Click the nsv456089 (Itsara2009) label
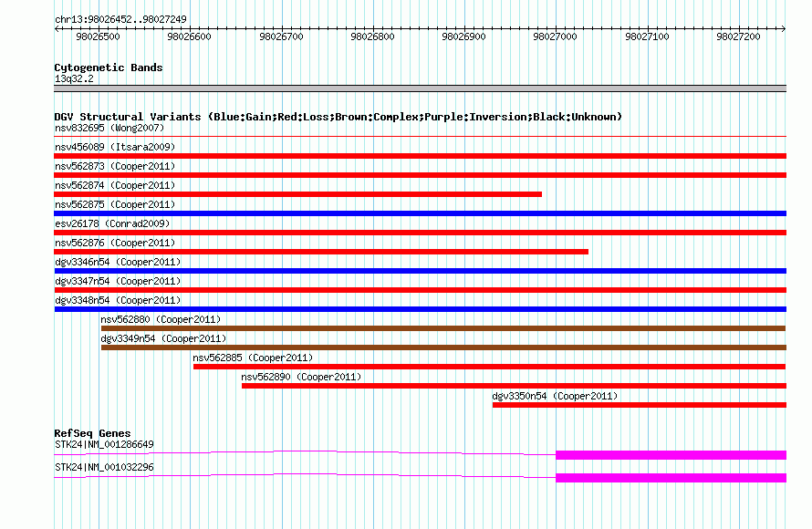The width and height of the screenshot is (812, 529). [x=115, y=147]
